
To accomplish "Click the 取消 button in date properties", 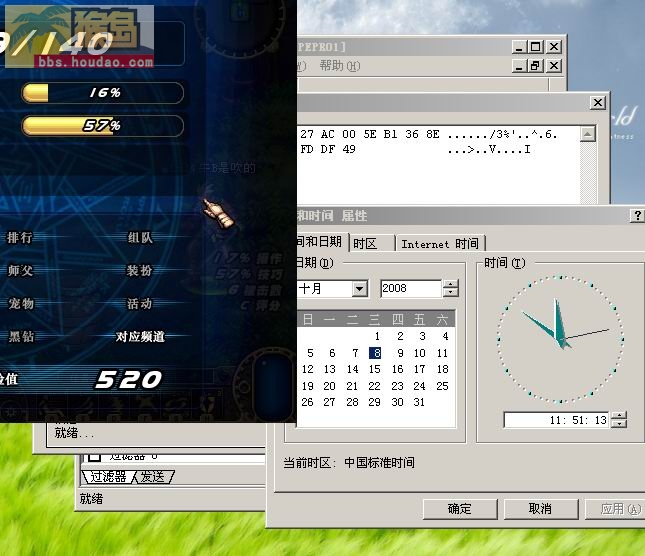I will point(541,509).
